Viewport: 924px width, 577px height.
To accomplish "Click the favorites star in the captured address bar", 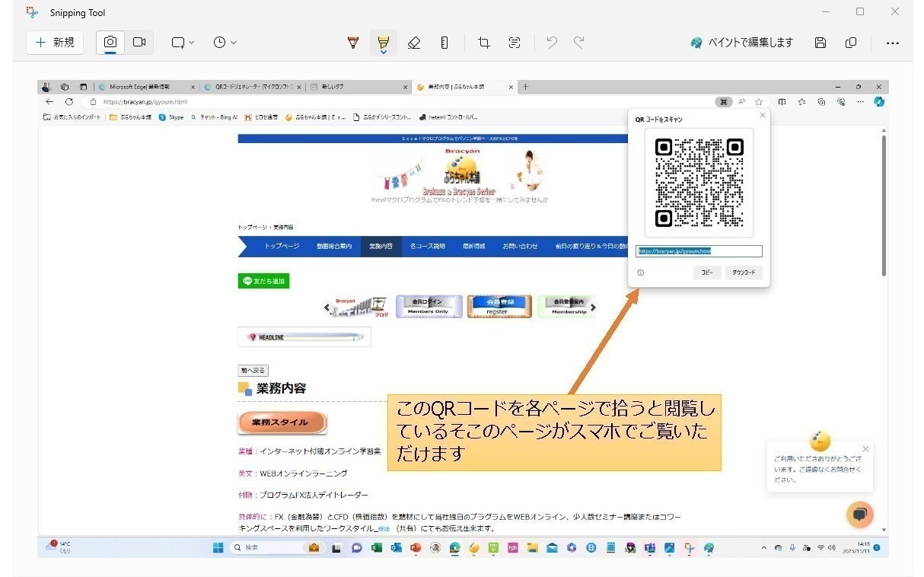I will [x=758, y=101].
